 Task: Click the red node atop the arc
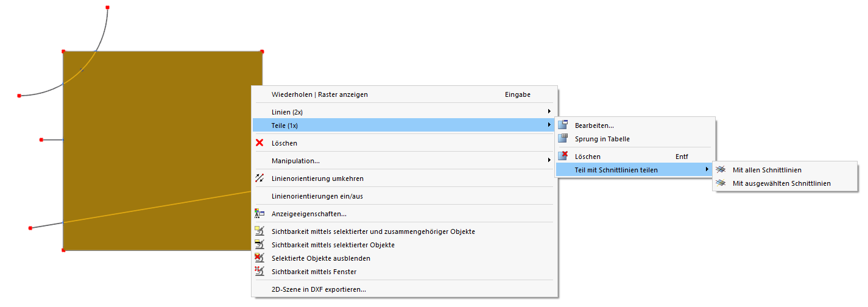(107, 7)
